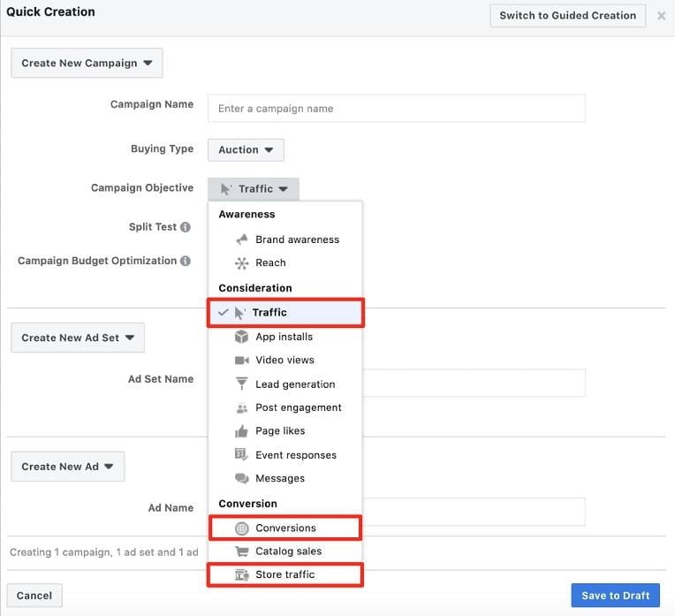
Task: Focus the campaign name text field
Action: (x=396, y=109)
